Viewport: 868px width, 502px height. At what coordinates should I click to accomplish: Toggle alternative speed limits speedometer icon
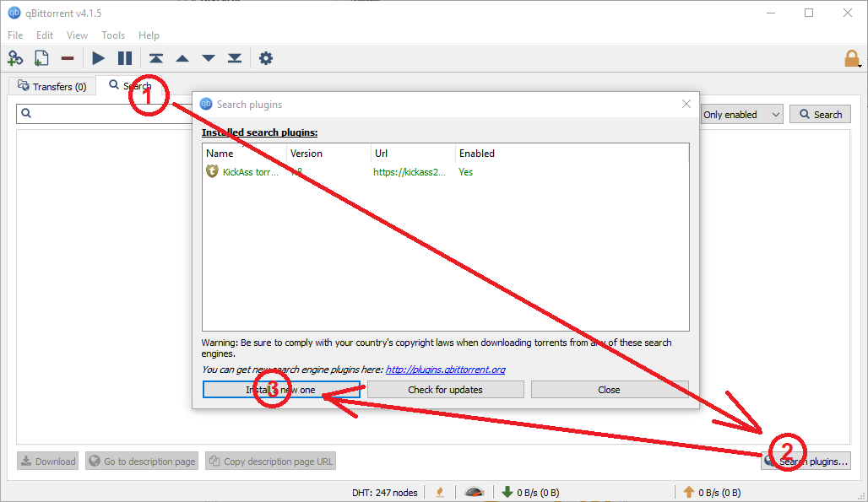tap(475, 492)
